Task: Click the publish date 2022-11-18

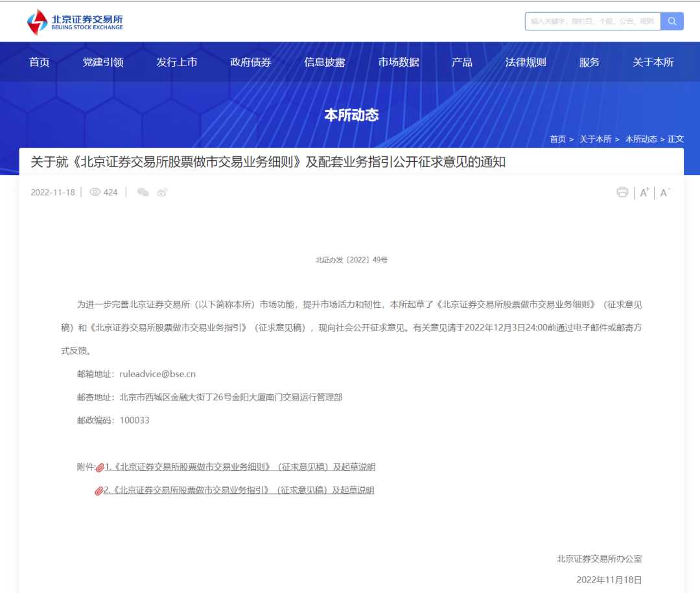Action: 52,192
